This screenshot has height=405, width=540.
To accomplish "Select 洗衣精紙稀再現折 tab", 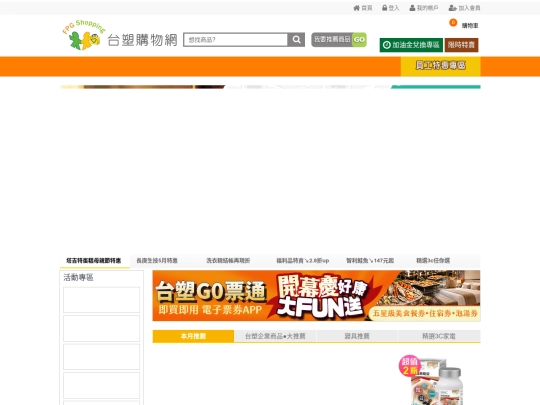I will (x=228, y=261).
